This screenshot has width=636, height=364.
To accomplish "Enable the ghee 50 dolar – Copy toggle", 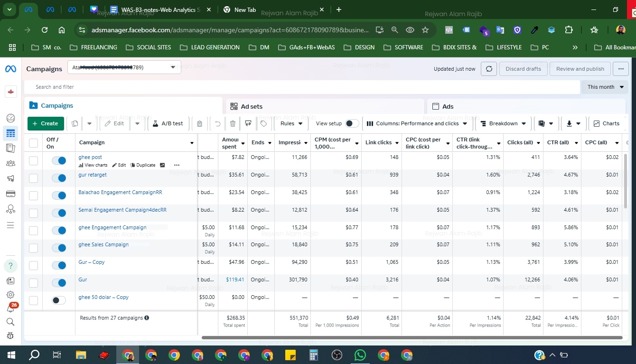I will tap(59, 300).
